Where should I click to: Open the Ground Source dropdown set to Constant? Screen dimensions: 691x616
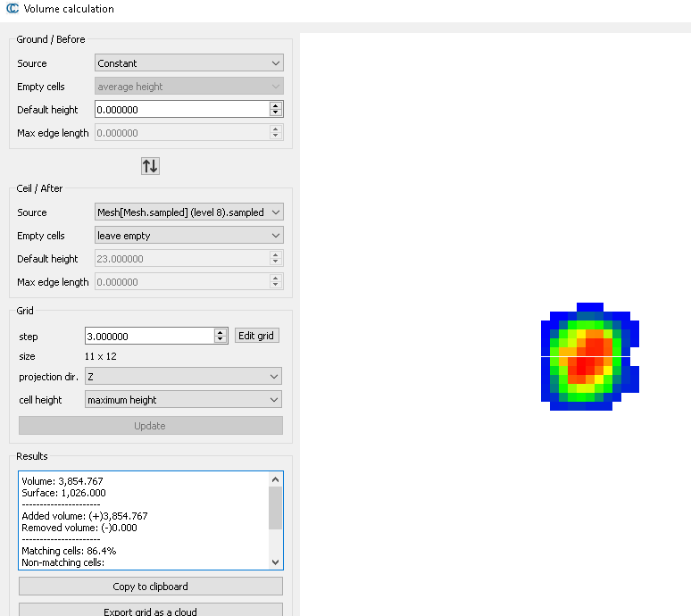point(188,63)
